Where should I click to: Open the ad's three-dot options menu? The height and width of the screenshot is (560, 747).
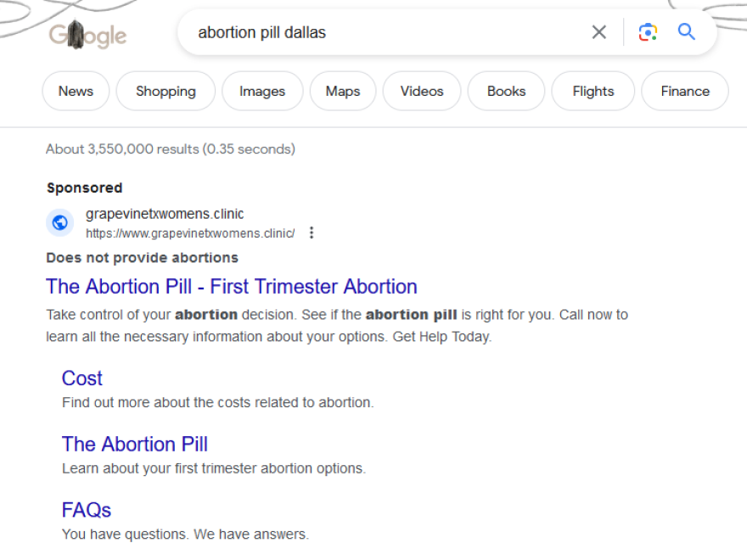(x=312, y=232)
